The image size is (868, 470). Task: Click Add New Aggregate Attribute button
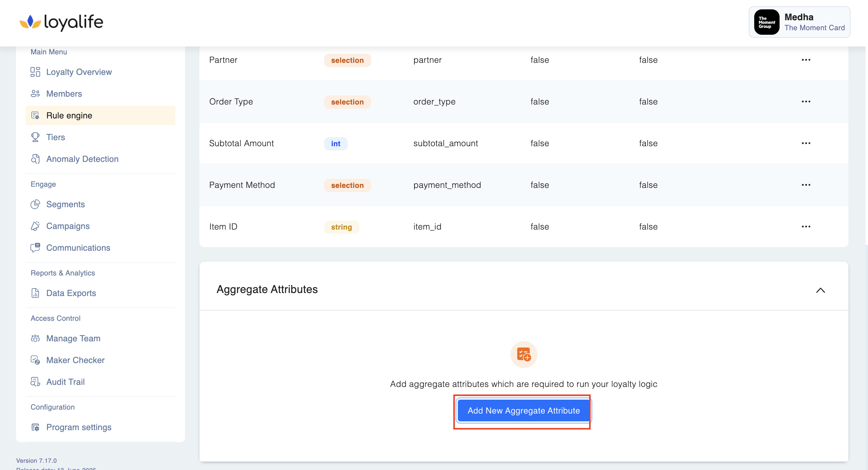click(x=523, y=410)
